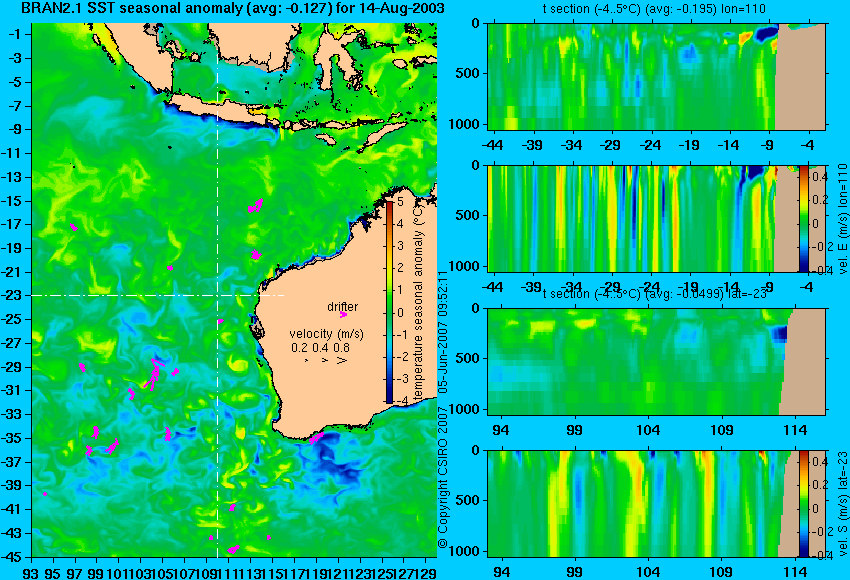The width and height of the screenshot is (850, 580).
Task: Click the long drifter track near -30 latitude, 104 longitude
Action: [x=153, y=374]
